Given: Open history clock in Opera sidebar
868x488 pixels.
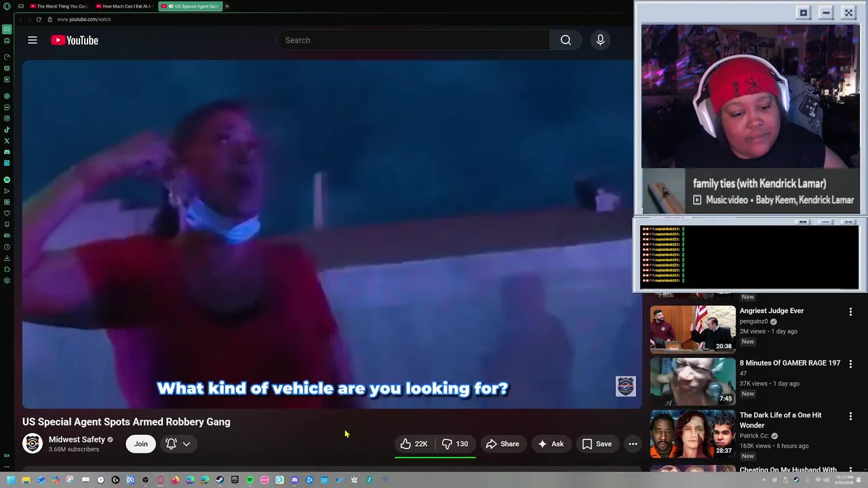Looking at the screenshot, I should [7, 247].
